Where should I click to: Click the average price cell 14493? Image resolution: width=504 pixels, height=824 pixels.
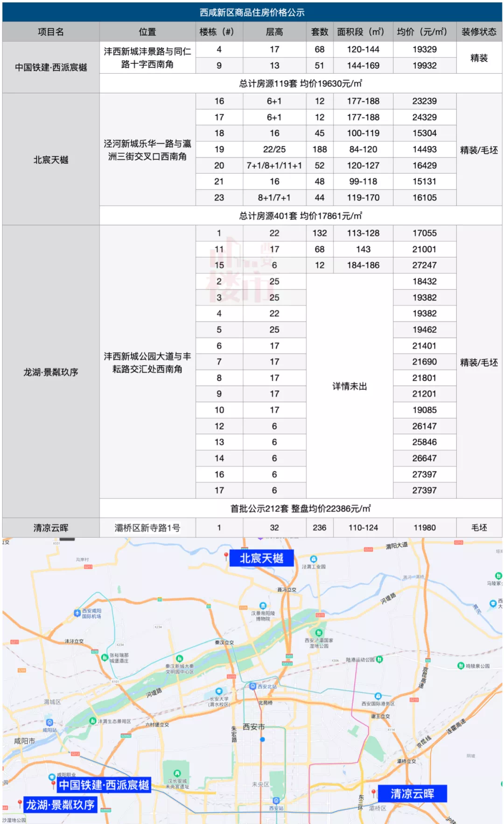pyautogui.click(x=425, y=149)
